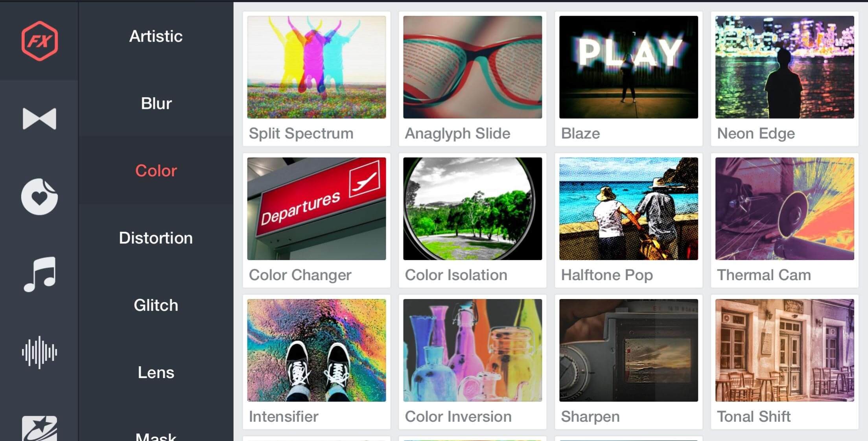Screen dimensions: 868x441
Task: Open the Distortion effects category
Action: [156, 238]
